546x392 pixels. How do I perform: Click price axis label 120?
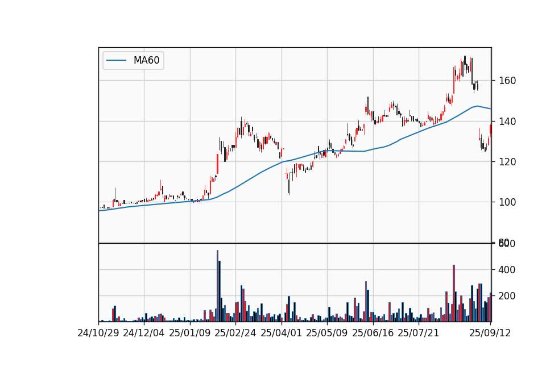coord(507,162)
